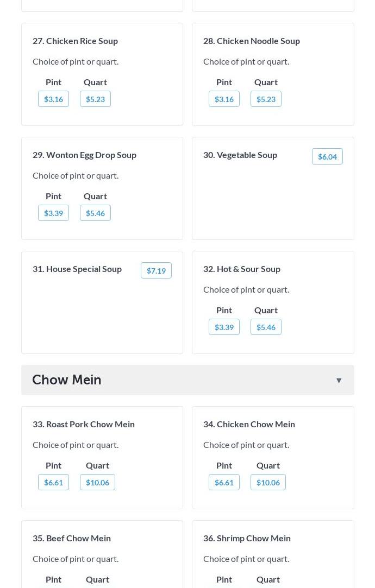Image resolution: width=375 pixels, height=588 pixels.
Task: Pick pint Hot & Sour Soup $3.39
Action: [x=224, y=327]
